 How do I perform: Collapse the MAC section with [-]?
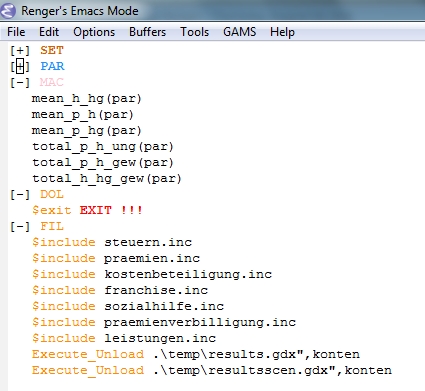pos(20,82)
